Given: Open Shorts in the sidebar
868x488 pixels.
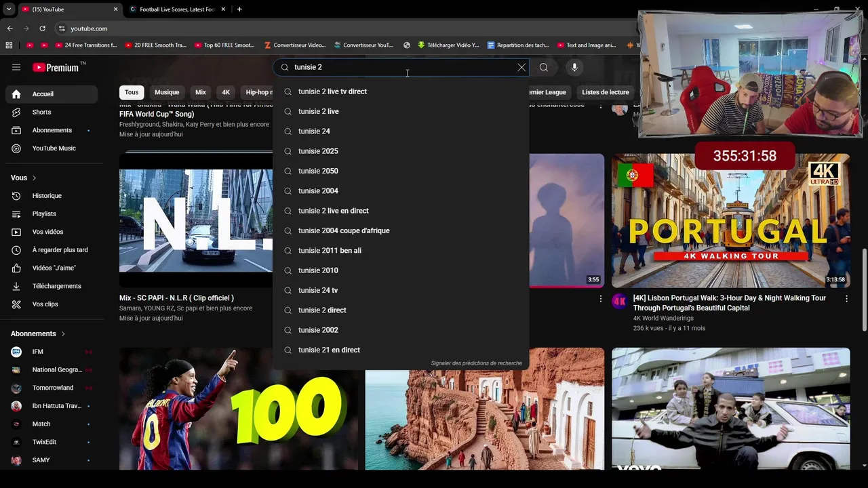Looking at the screenshot, I should point(52,112).
